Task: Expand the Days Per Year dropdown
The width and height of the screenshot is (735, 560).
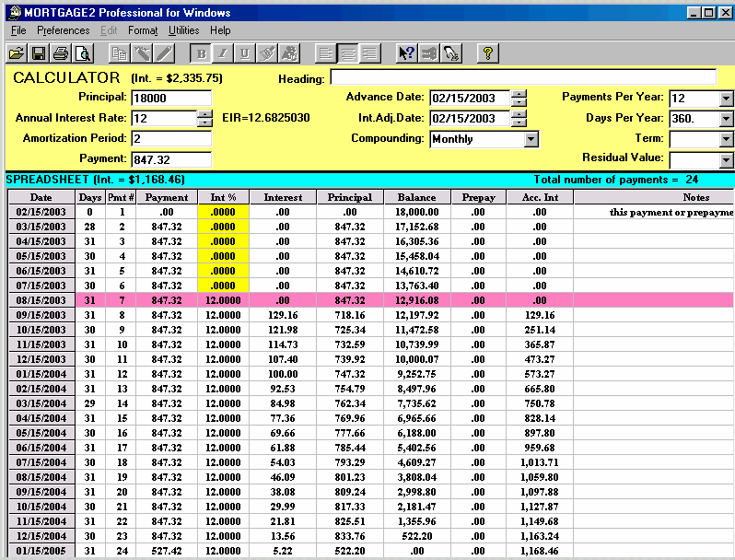Action: (x=726, y=119)
